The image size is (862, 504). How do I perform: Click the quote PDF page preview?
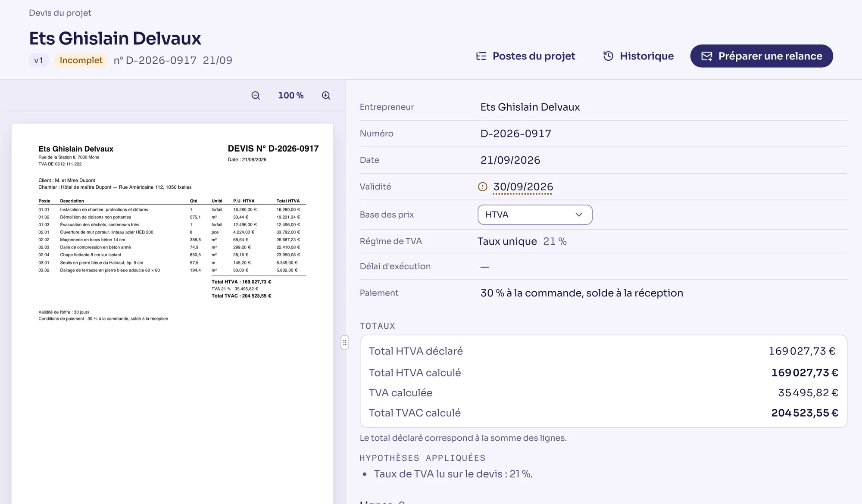(x=172, y=314)
